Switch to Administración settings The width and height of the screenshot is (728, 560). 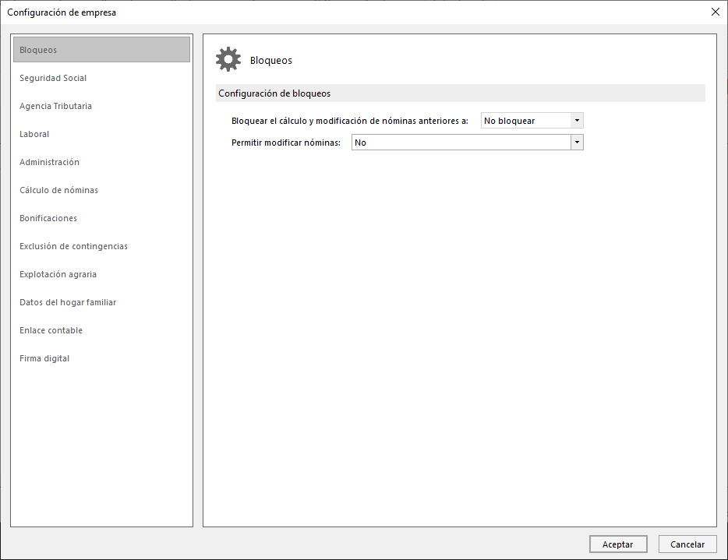(x=49, y=162)
